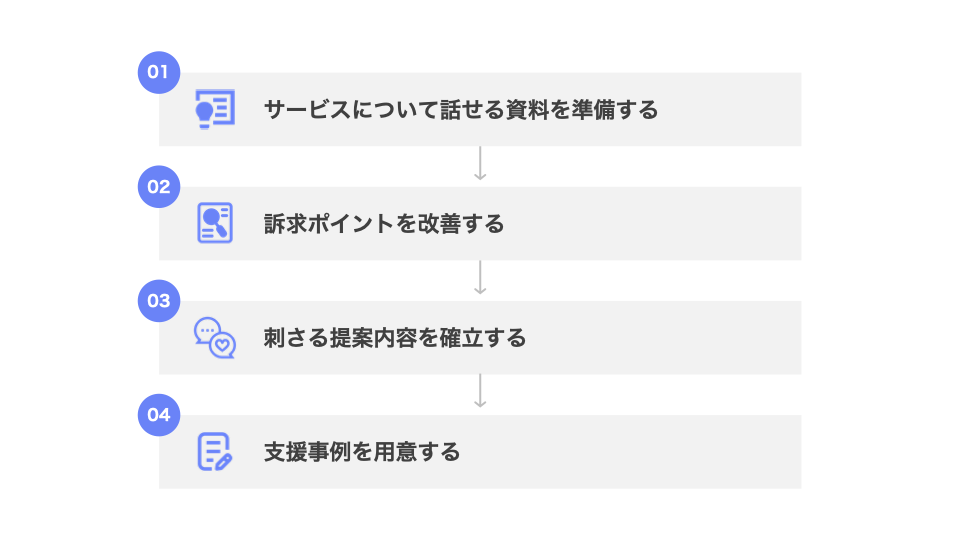Click the chat bubbles with heart icon
Image resolution: width=960 pixels, height=540 pixels.
pyautogui.click(x=214, y=338)
